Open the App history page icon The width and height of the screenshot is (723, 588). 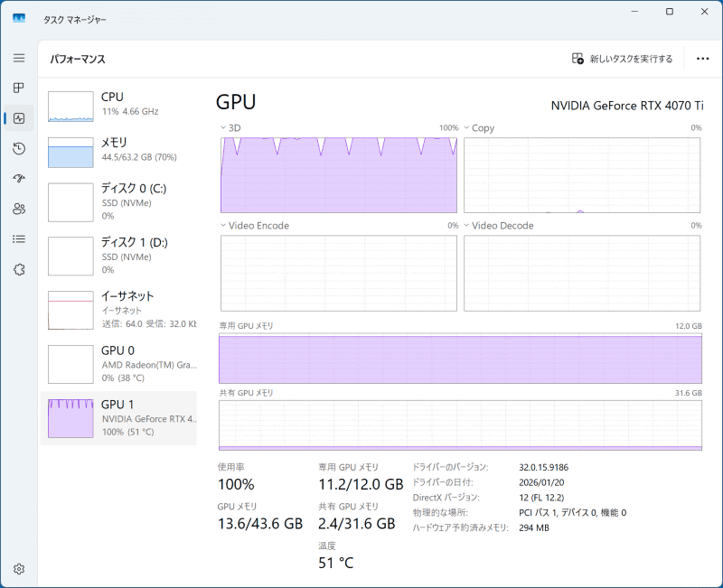pos(19,148)
